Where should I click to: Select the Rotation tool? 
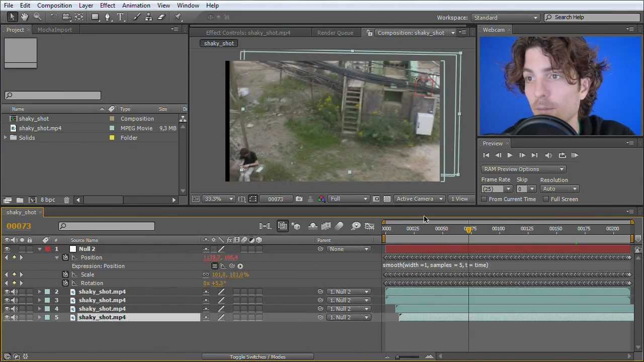54,17
